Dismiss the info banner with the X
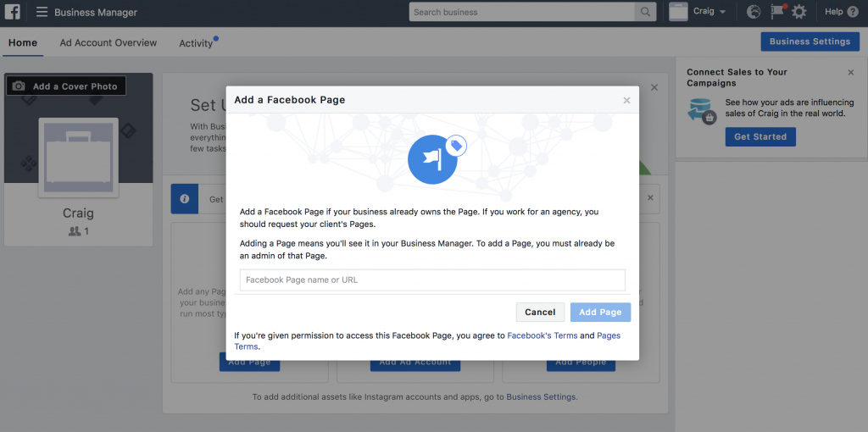Image resolution: width=868 pixels, height=432 pixels. point(650,198)
